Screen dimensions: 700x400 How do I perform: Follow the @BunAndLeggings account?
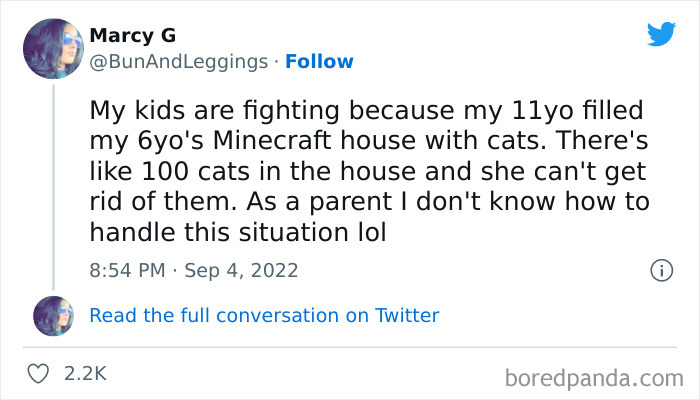[x=319, y=61]
